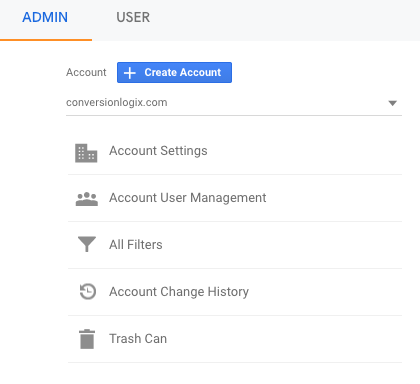This screenshot has height=384, width=420.
Task: Switch to the USER tab
Action: [x=133, y=17]
